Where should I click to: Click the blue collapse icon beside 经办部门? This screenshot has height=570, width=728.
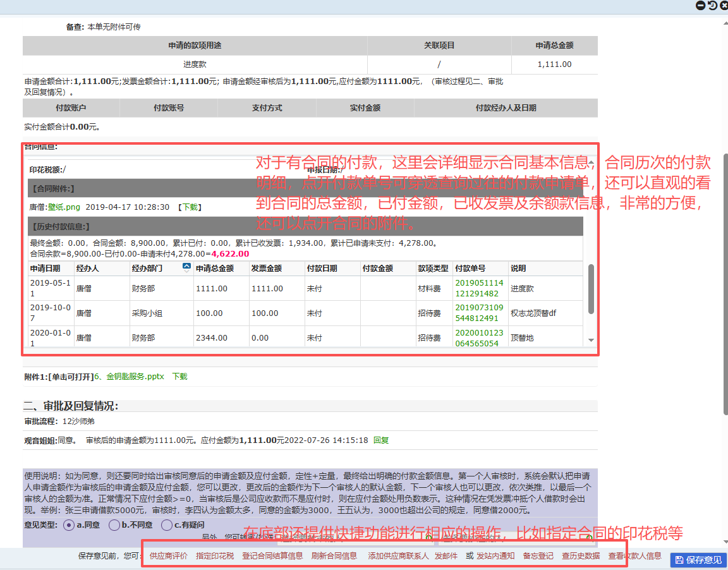click(186, 267)
